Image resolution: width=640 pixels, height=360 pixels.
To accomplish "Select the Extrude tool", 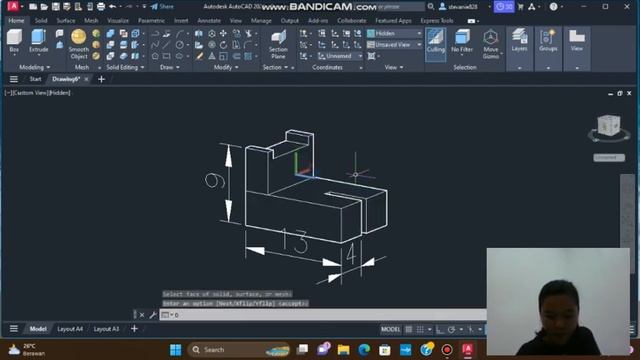I will (38, 40).
